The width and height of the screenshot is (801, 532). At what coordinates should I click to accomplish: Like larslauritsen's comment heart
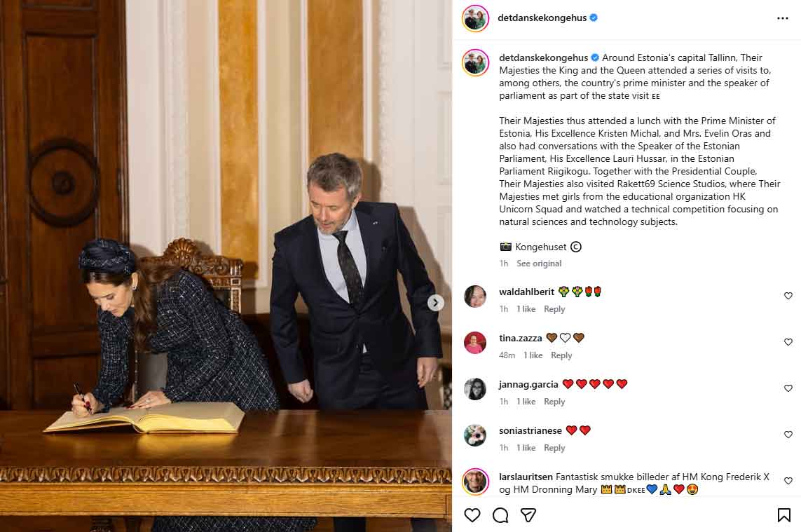(788, 481)
